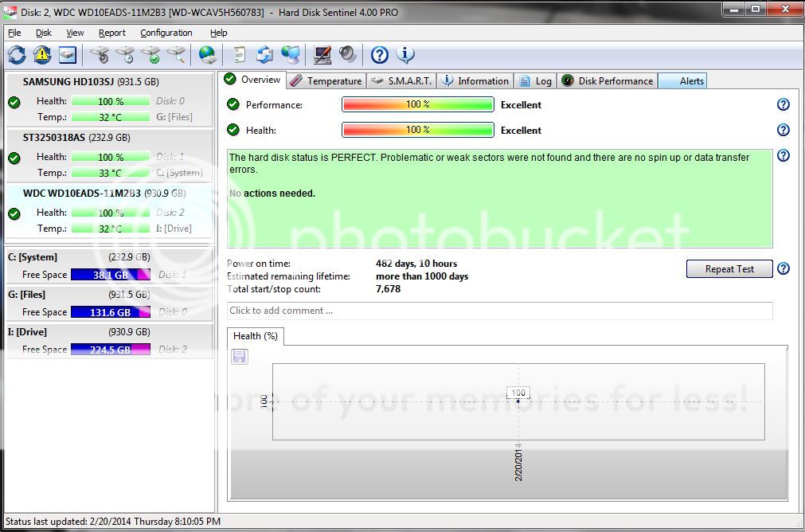The width and height of the screenshot is (805, 532).
Task: Open the Disk menu
Action: point(44,33)
